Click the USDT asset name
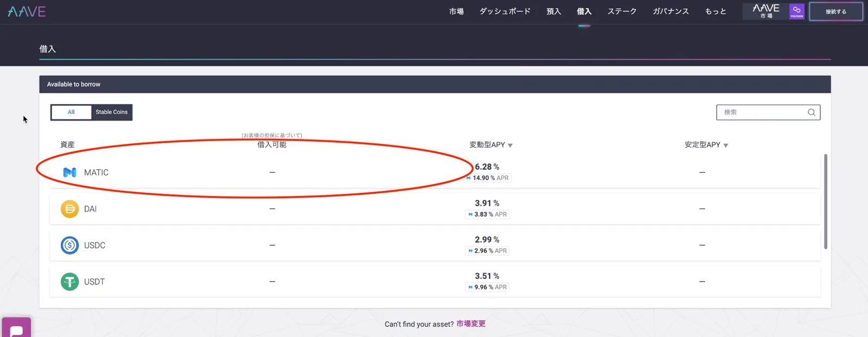The height and width of the screenshot is (337, 868). click(x=94, y=282)
